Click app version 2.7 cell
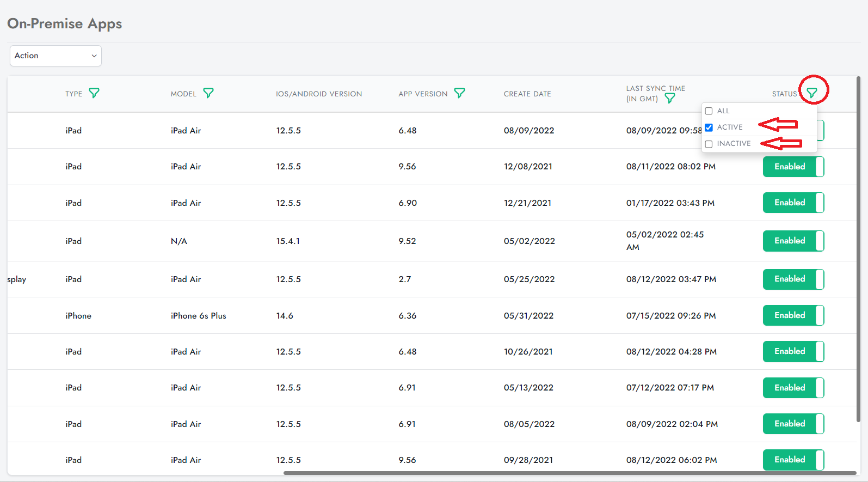Viewport: 868px width, 482px height. [404, 279]
